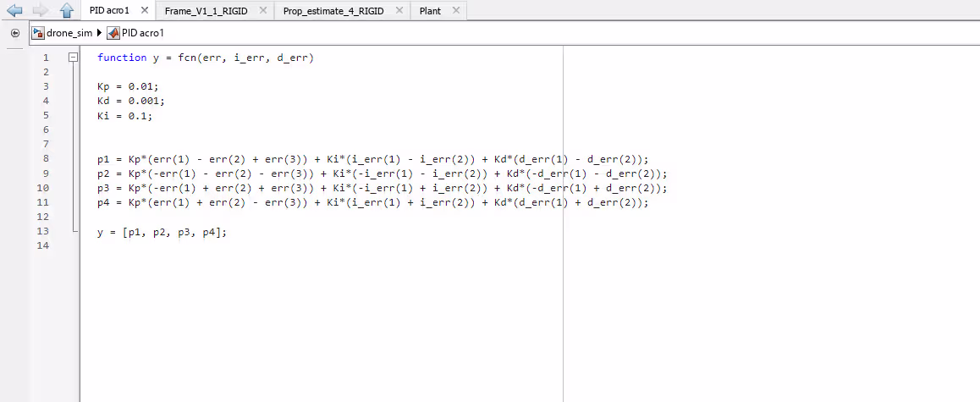Collapse the function code fold on line 1
Screen dimensions: 980x402
pyautogui.click(x=73, y=57)
